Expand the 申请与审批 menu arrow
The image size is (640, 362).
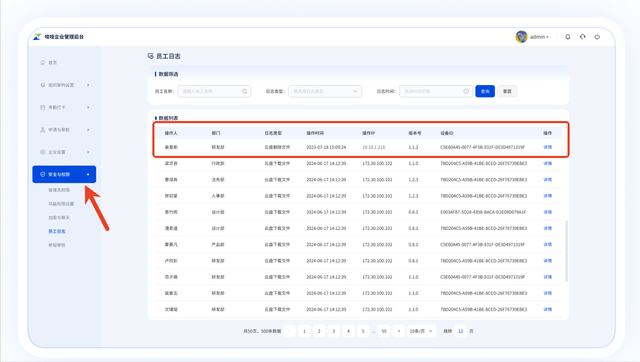tap(88, 129)
